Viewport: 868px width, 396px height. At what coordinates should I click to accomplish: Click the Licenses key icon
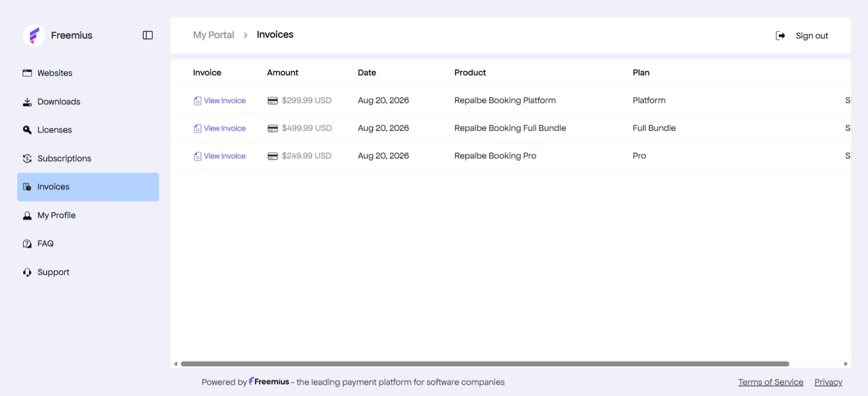click(27, 130)
